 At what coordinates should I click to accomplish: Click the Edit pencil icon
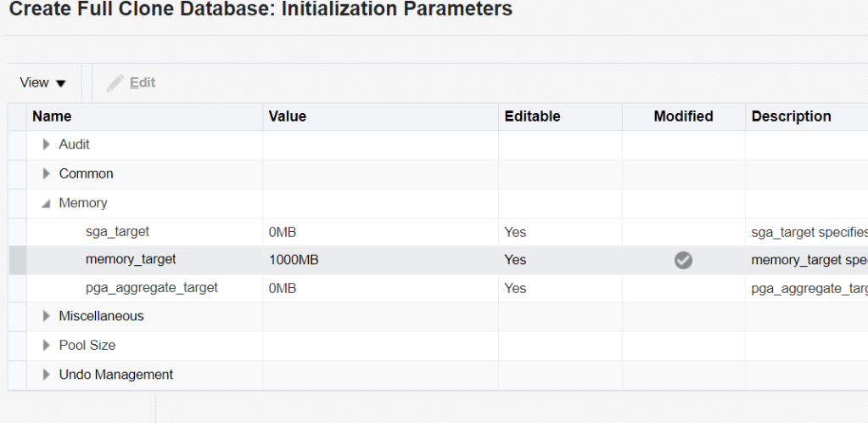115,83
